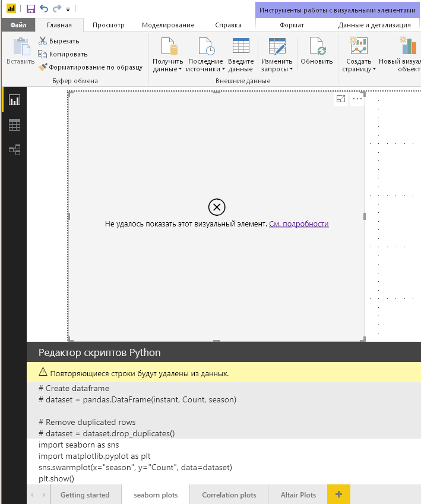Viewport: 421px width, 504px height.
Task: Click Копировать to copy selection
Action: (63, 54)
